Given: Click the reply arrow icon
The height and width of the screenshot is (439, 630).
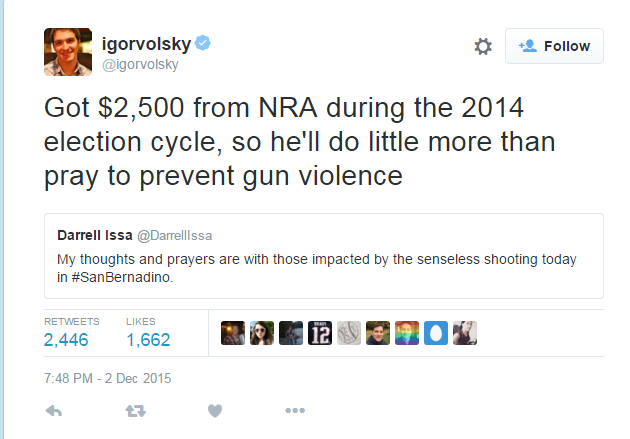Looking at the screenshot, I should pos(54,410).
